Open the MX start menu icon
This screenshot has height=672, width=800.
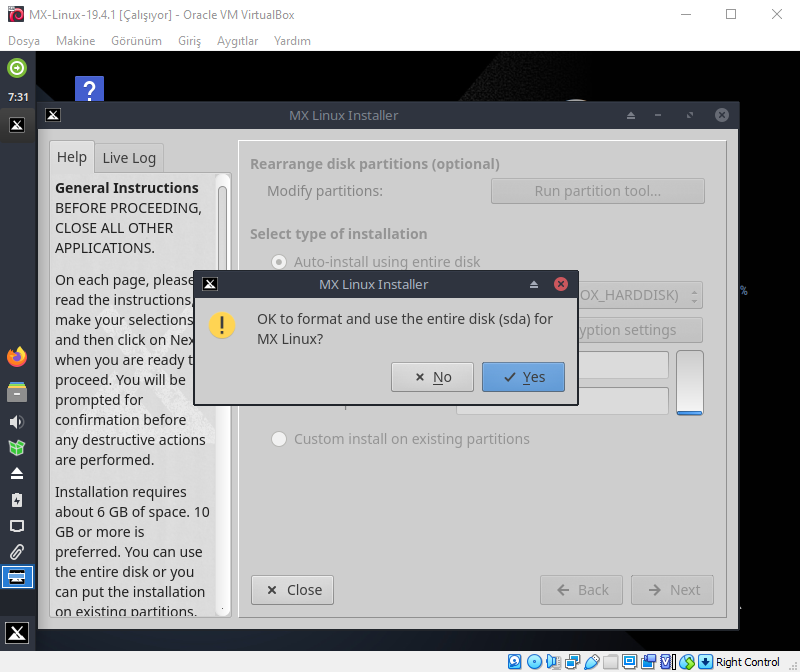point(17,633)
